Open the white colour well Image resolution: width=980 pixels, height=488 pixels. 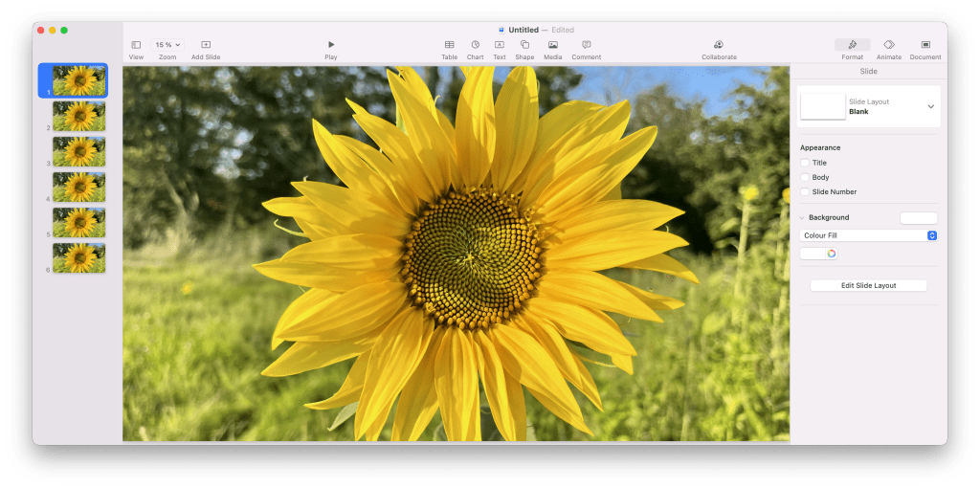pyautogui.click(x=813, y=253)
